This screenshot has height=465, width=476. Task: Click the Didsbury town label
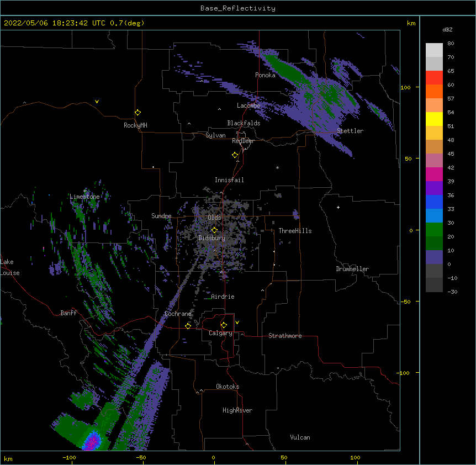point(211,238)
